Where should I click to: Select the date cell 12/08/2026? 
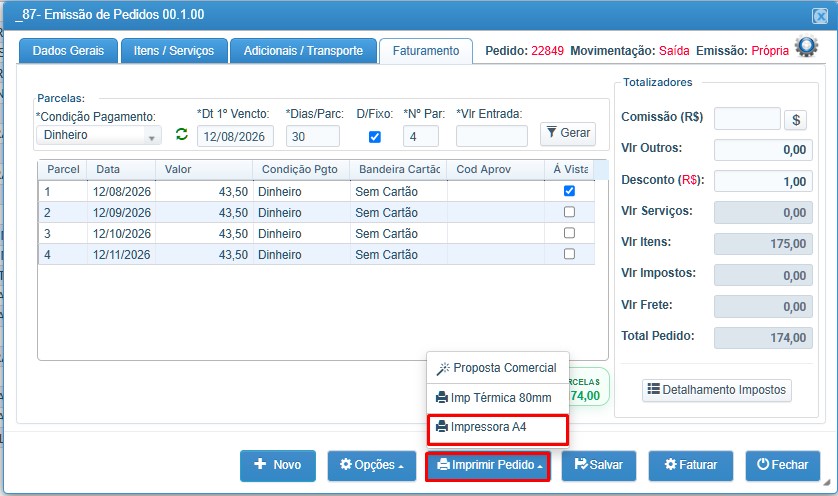pos(122,191)
